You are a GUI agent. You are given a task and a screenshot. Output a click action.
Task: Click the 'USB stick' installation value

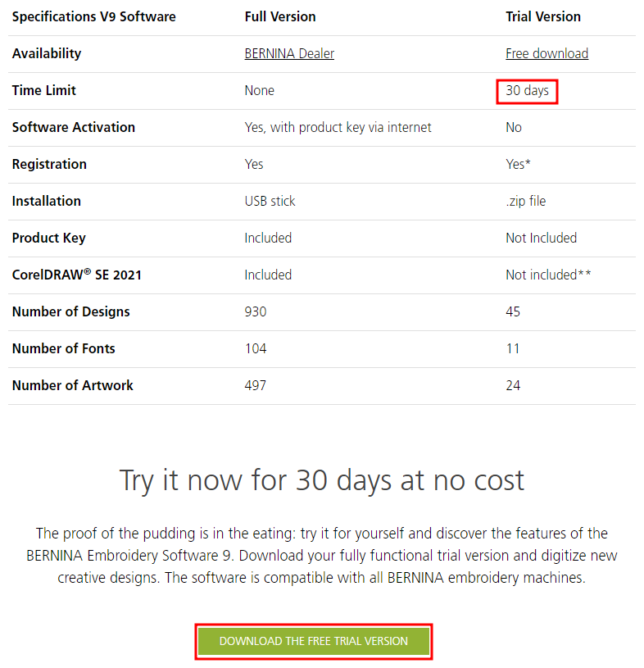[x=270, y=201]
